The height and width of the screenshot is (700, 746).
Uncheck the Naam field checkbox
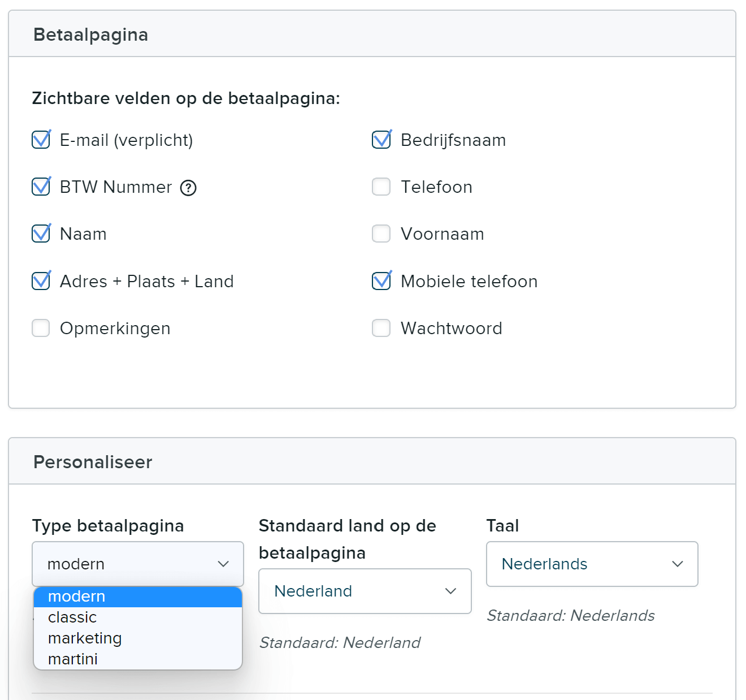[x=41, y=234]
